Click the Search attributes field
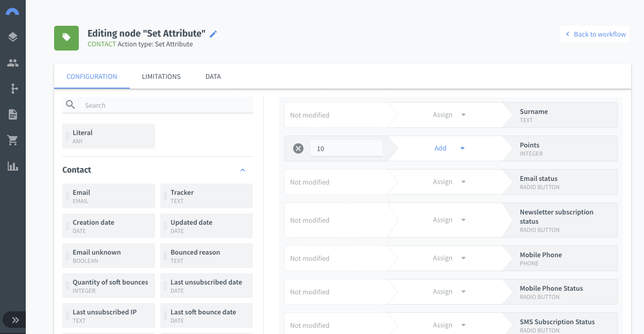This screenshot has width=644, height=334. [158, 105]
